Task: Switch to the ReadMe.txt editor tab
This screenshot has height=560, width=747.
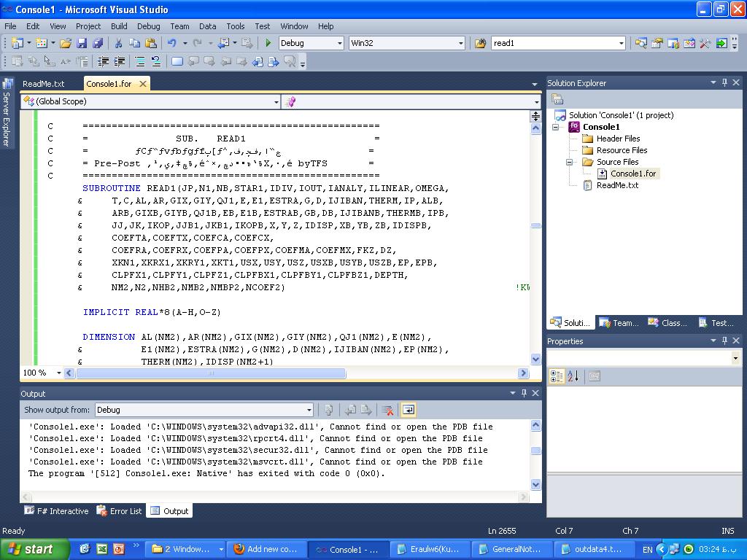Action: 43,84
